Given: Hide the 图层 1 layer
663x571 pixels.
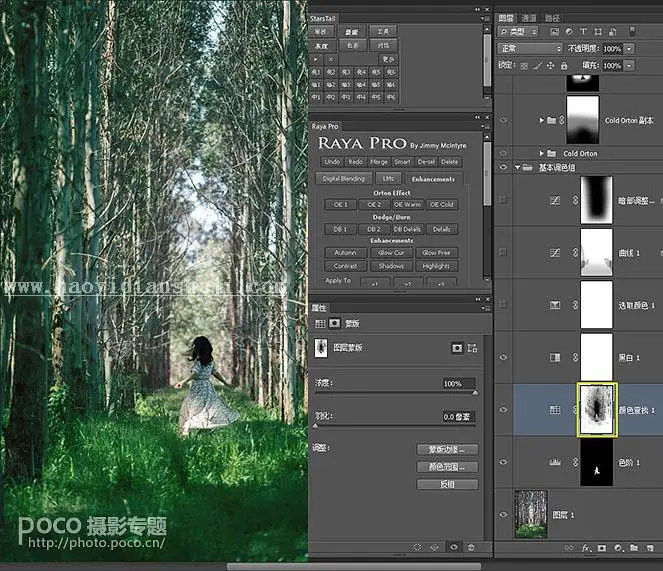Looking at the screenshot, I should tap(503, 515).
